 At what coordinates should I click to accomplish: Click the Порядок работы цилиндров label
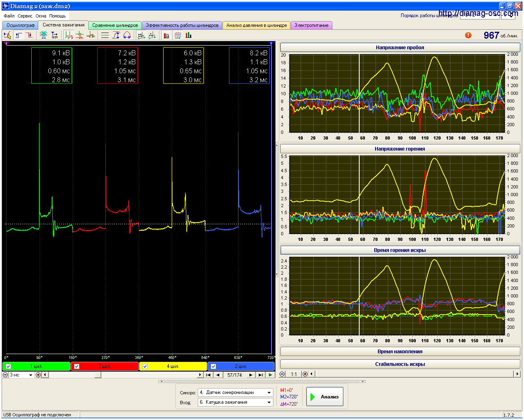429,15
